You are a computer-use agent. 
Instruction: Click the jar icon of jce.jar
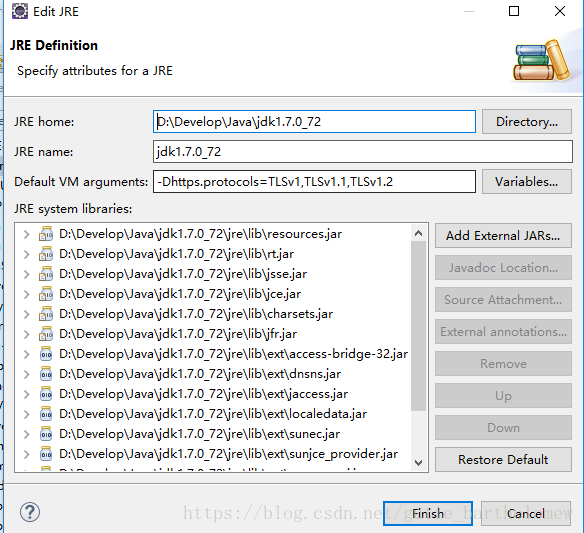click(x=46, y=294)
